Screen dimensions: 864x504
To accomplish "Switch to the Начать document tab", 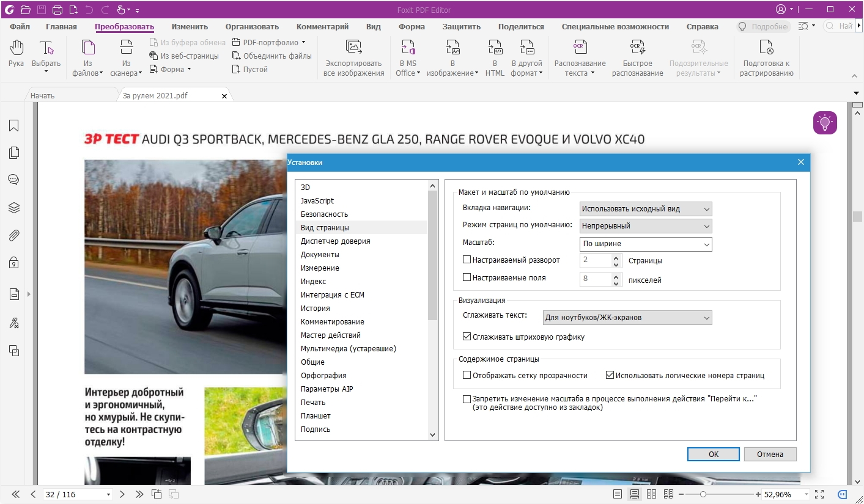I will click(70, 96).
